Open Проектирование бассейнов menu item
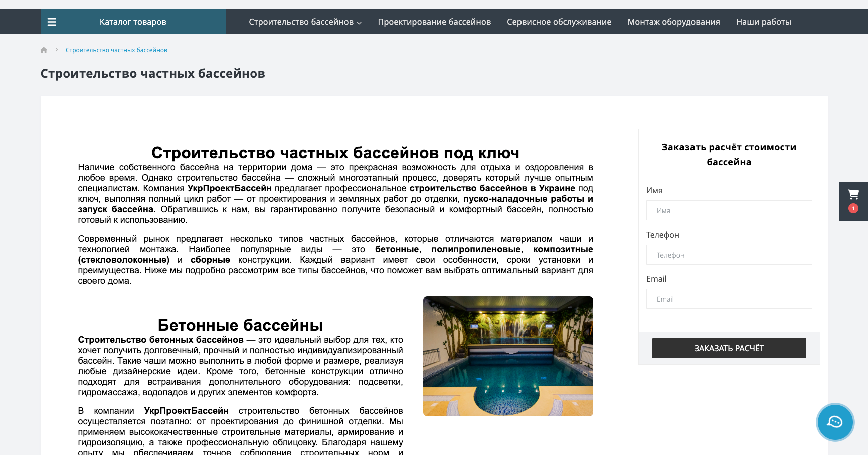The height and width of the screenshot is (455, 868). [434, 22]
